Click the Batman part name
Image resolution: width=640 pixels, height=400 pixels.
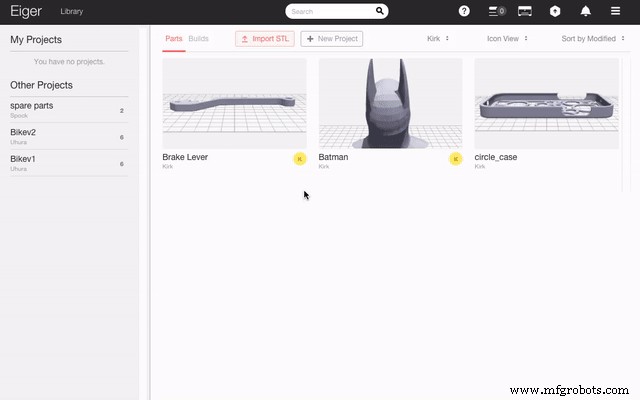pos(333,157)
